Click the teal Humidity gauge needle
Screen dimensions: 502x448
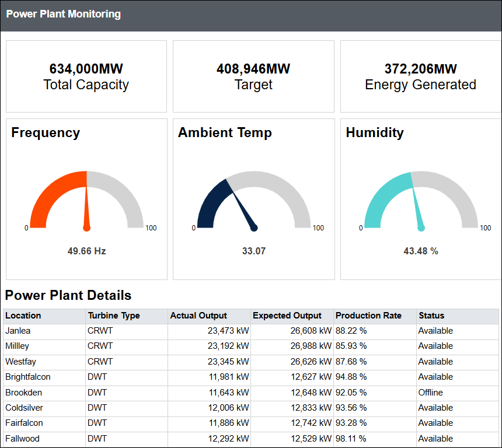coord(418,209)
